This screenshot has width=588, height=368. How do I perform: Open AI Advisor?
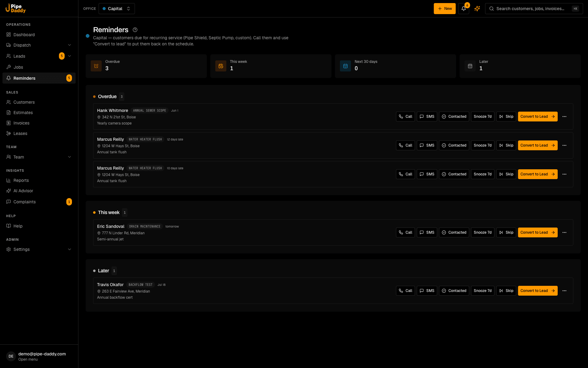(x=39, y=191)
